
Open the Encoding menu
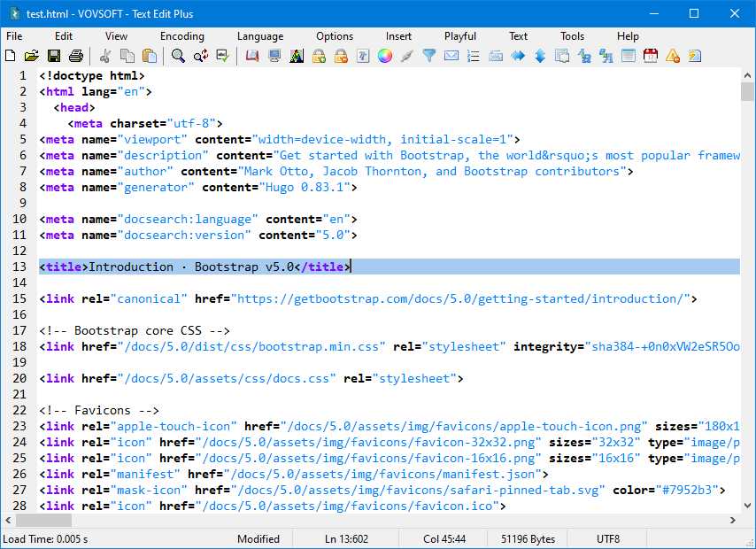182,36
